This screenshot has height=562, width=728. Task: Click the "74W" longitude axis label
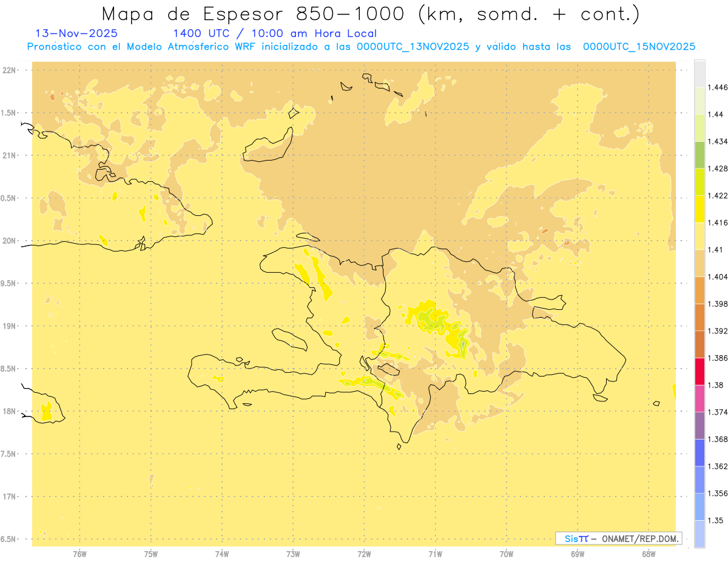point(222,554)
